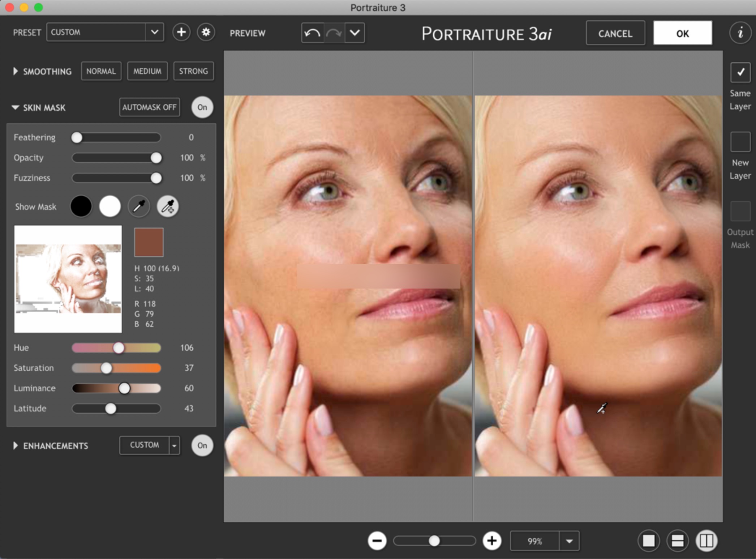Toggle Skin Mask On button

pyautogui.click(x=202, y=107)
